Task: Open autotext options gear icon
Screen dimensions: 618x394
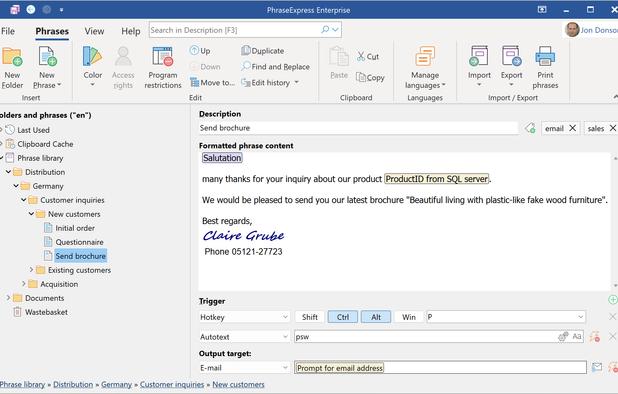Action: click(563, 336)
